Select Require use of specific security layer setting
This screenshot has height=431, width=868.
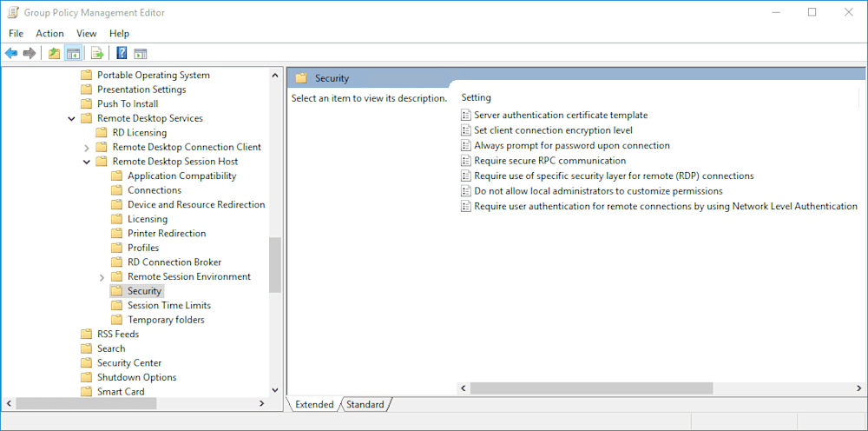point(614,176)
